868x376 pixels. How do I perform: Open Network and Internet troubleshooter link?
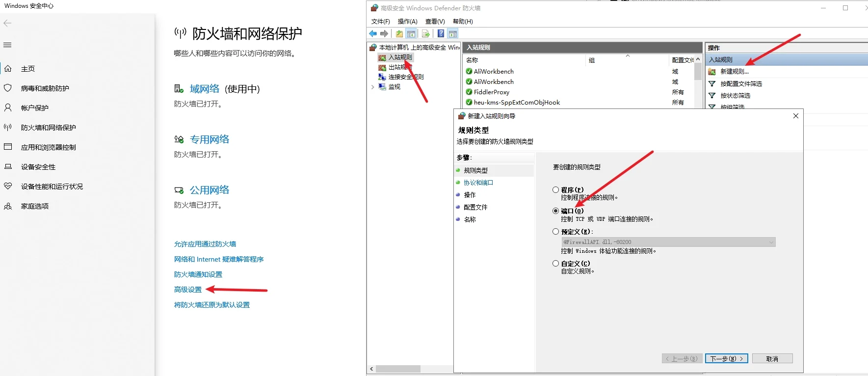pyautogui.click(x=219, y=259)
